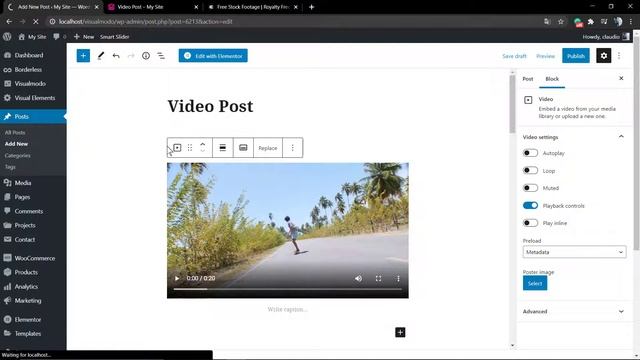Bookmark this page with the star icon
Viewport: 640px width, 360px height.
(560, 21)
